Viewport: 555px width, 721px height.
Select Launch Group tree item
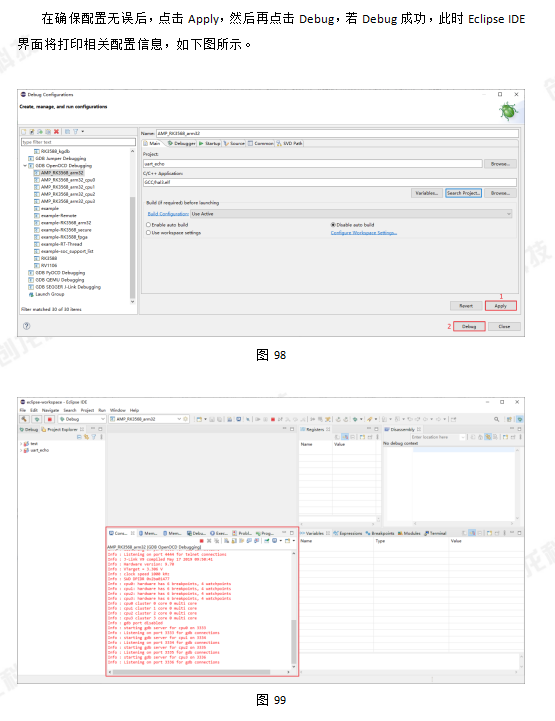(x=46, y=294)
